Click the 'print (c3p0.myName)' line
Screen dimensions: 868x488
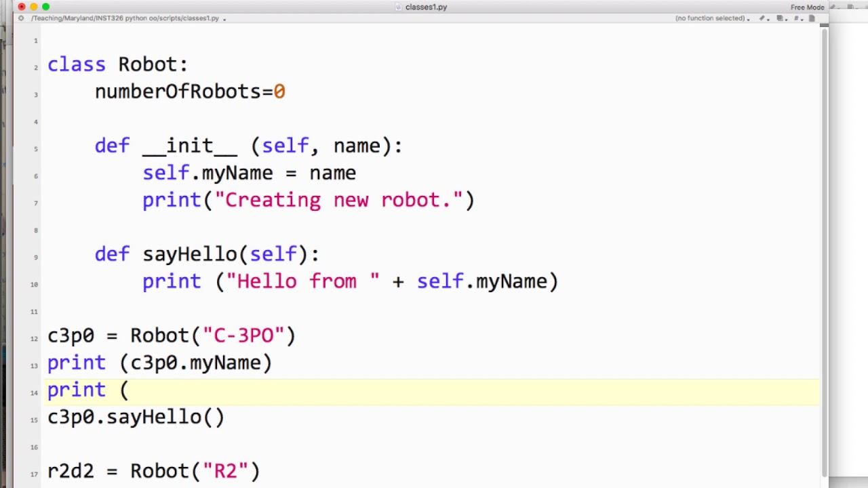click(x=159, y=363)
